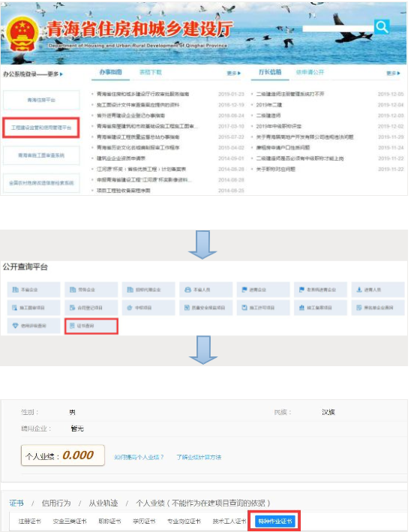Image resolution: width=411 pixels, height=532 pixels.
Task: Click the 黑名单企业查询 icon
Action: [358, 308]
